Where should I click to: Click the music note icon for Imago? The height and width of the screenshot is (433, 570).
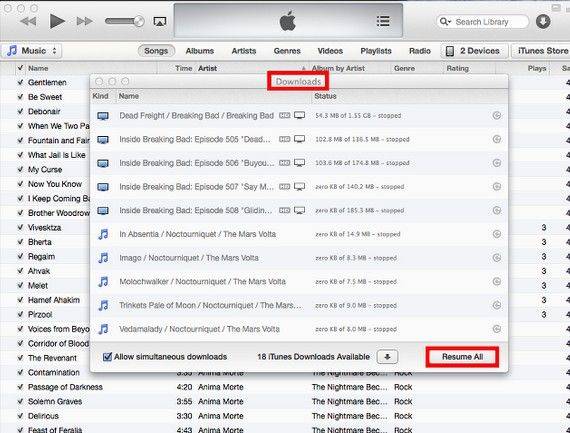103,258
